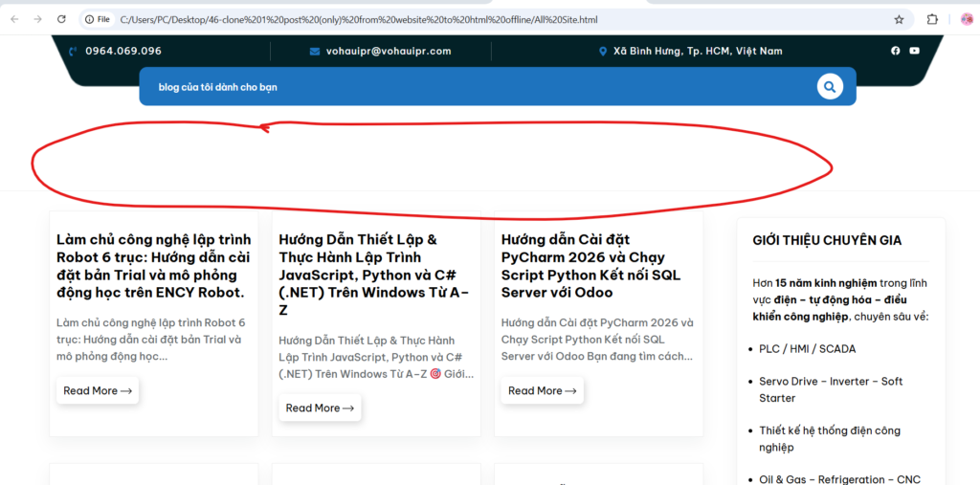The image size is (980, 485).
Task: Reload the current page
Action: point(61,19)
